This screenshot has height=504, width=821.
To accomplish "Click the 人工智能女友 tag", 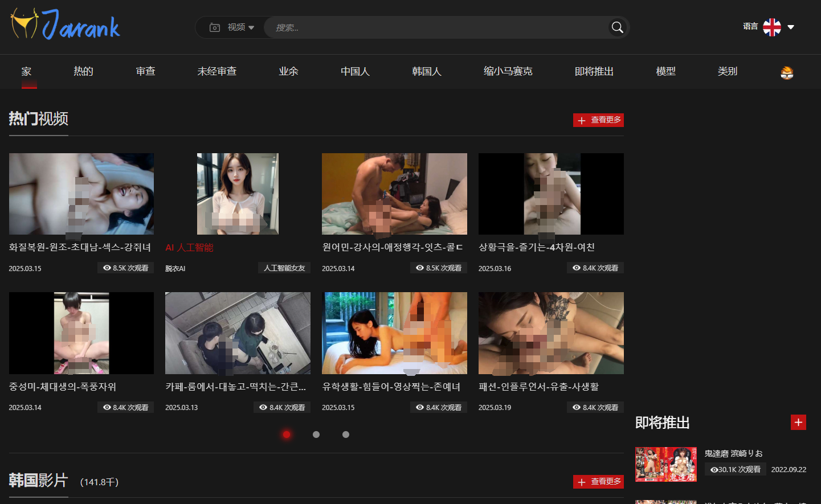I will click(x=284, y=268).
